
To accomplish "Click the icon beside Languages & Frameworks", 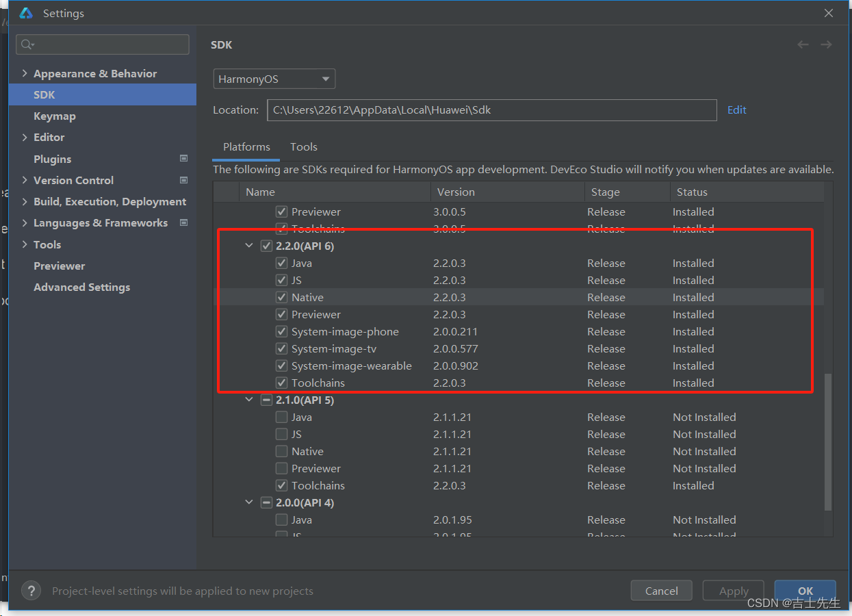I will (183, 222).
